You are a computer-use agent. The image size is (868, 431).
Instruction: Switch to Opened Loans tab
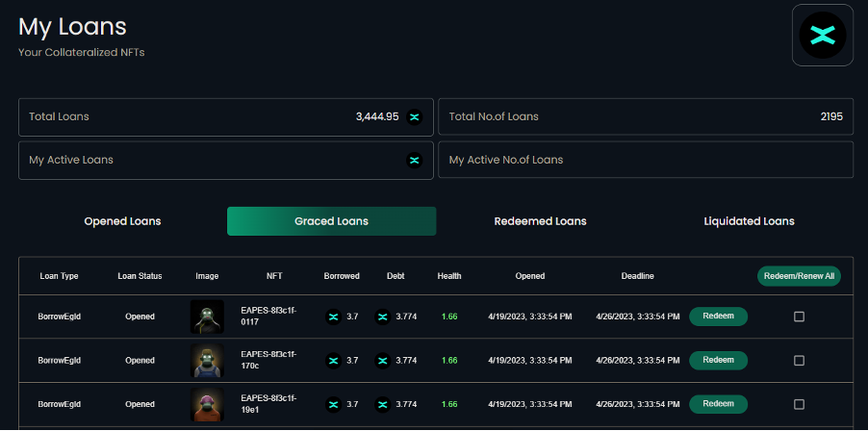click(122, 221)
